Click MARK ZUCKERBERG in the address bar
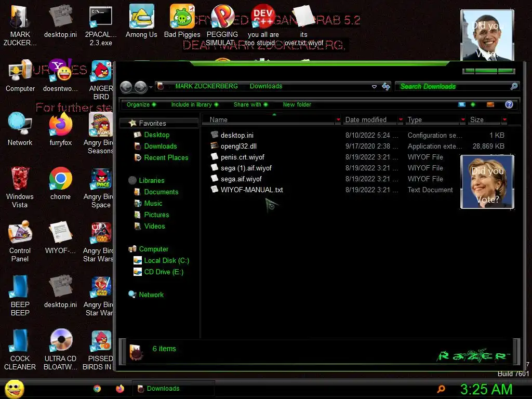Screen dimensions: 532x399 pyautogui.click(x=206, y=86)
